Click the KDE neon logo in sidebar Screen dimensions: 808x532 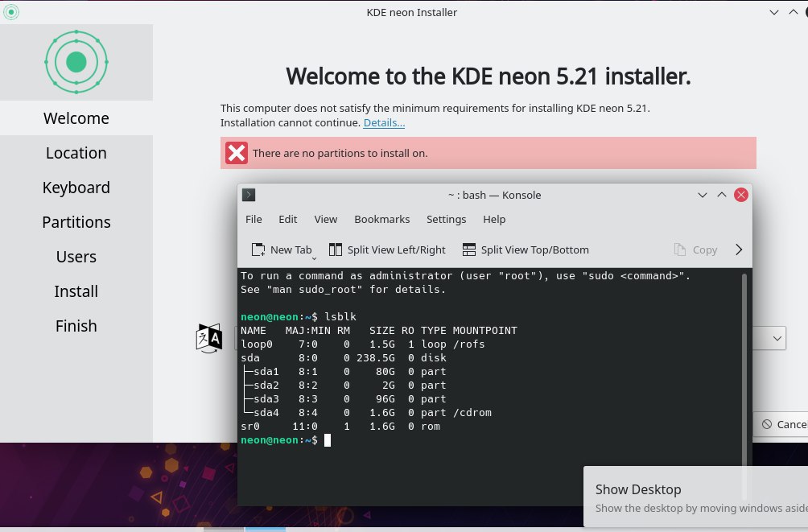point(76,62)
